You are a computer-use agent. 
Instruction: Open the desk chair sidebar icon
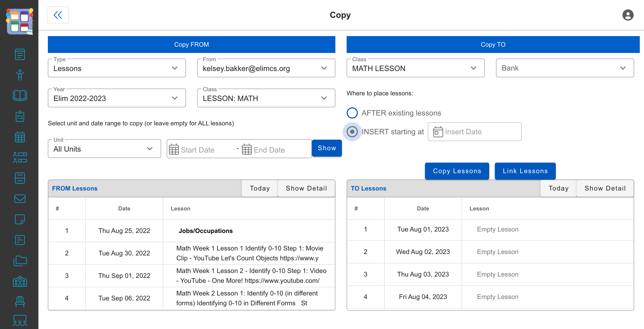(20, 302)
